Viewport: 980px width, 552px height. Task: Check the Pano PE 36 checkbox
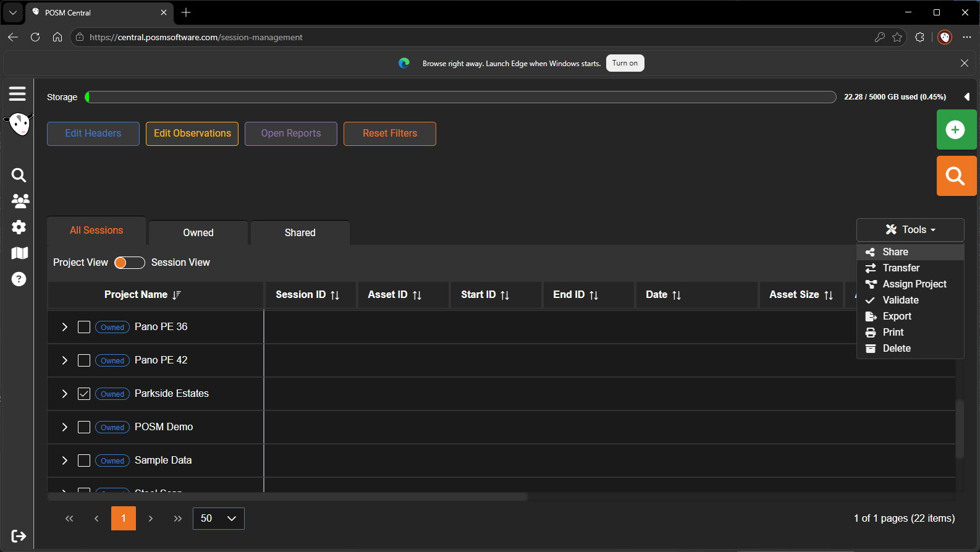click(x=84, y=327)
